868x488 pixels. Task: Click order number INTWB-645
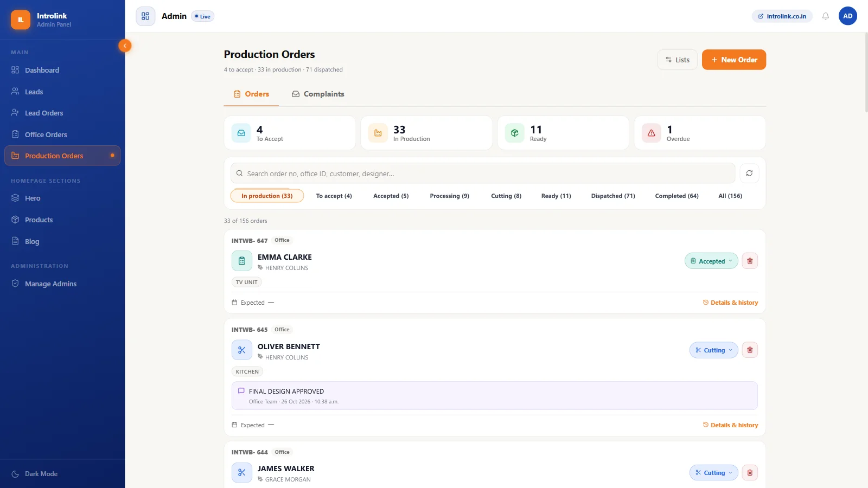(x=250, y=330)
